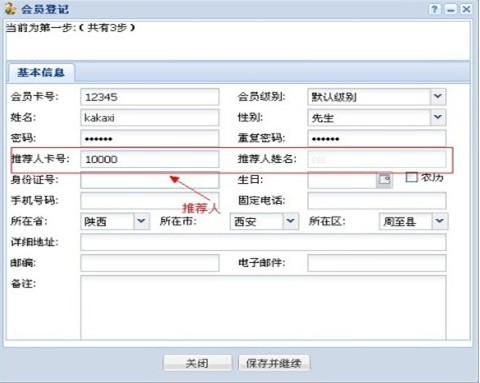This screenshot has width=480, height=383.
Task: Close the 会员登记 dialog window
Action: pyautogui.click(x=466, y=9)
